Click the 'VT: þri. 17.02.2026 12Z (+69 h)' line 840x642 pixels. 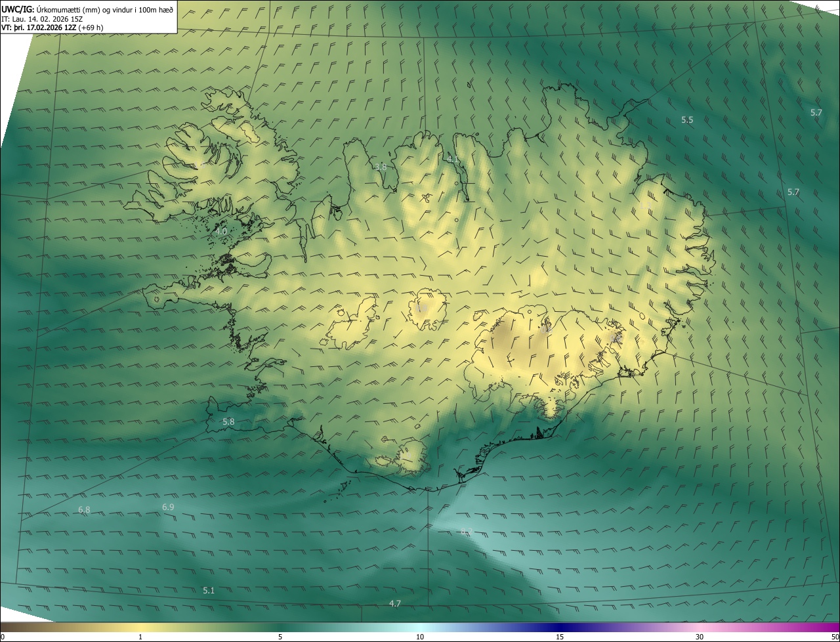52,28
